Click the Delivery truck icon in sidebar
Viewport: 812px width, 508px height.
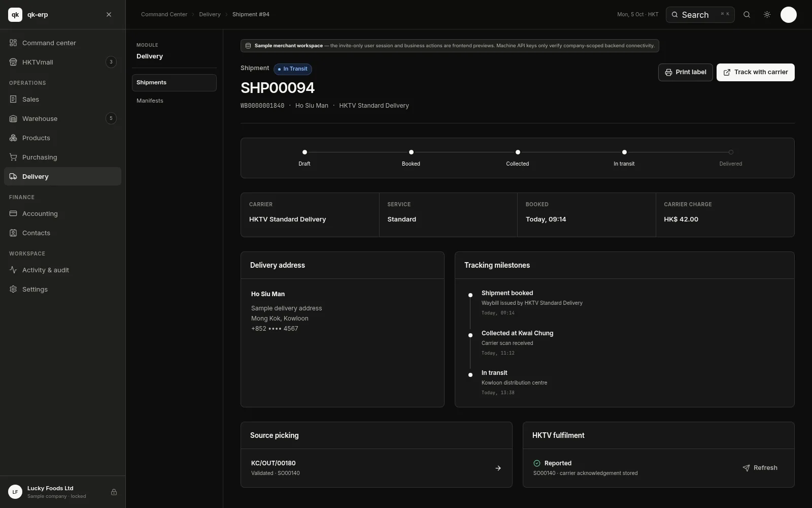[x=13, y=176]
